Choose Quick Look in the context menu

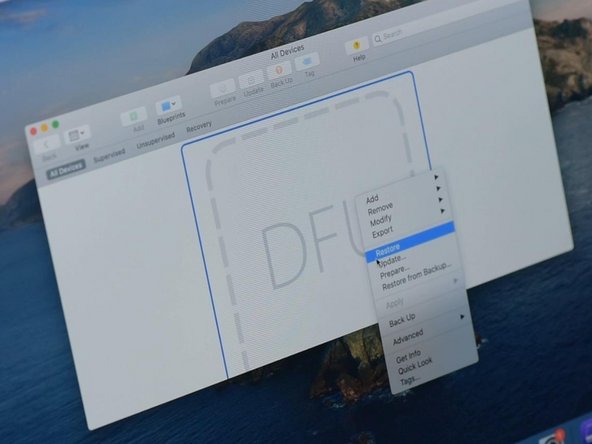click(415, 365)
